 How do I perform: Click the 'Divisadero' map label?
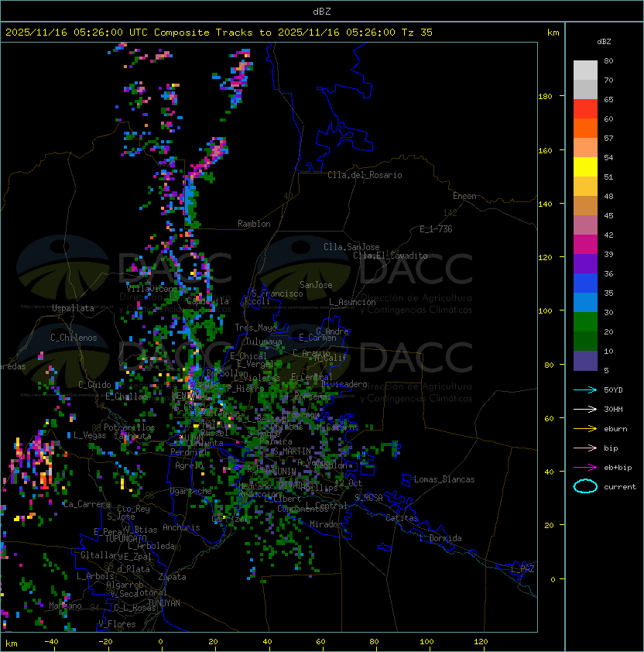[344, 384]
